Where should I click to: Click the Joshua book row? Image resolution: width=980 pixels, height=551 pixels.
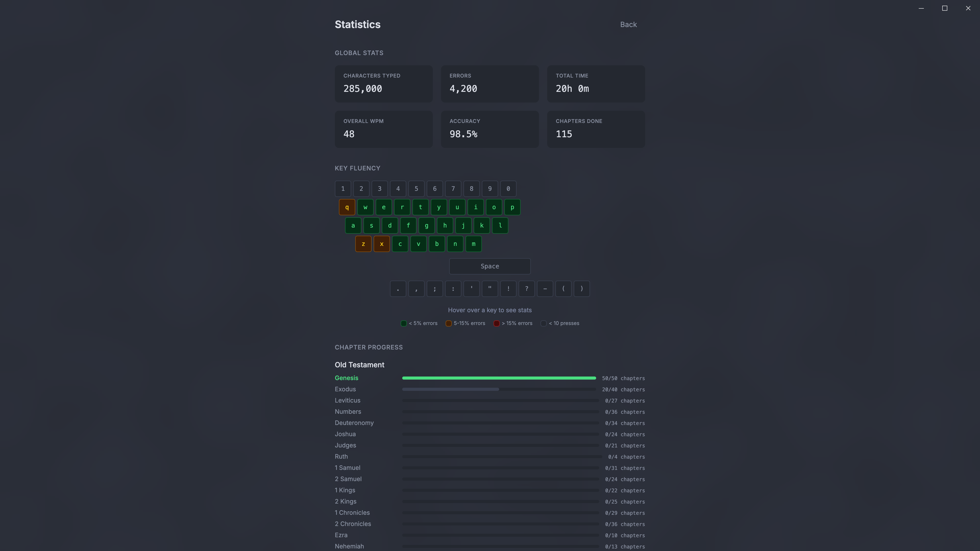[x=490, y=434]
